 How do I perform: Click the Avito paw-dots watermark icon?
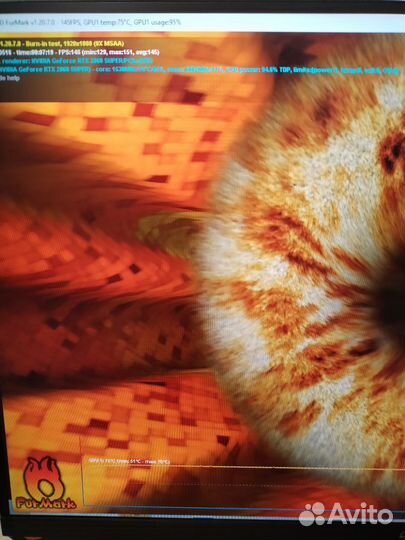click(x=312, y=514)
